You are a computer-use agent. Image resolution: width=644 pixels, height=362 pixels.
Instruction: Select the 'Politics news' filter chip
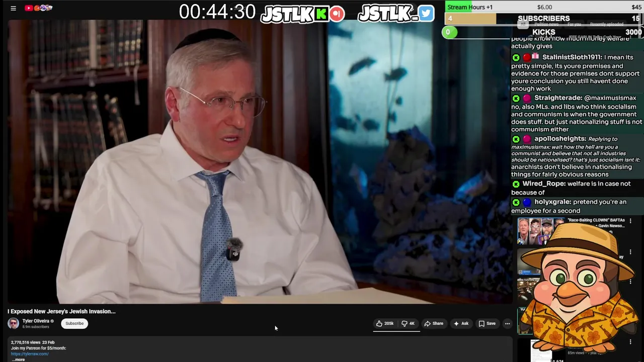pos(545,24)
